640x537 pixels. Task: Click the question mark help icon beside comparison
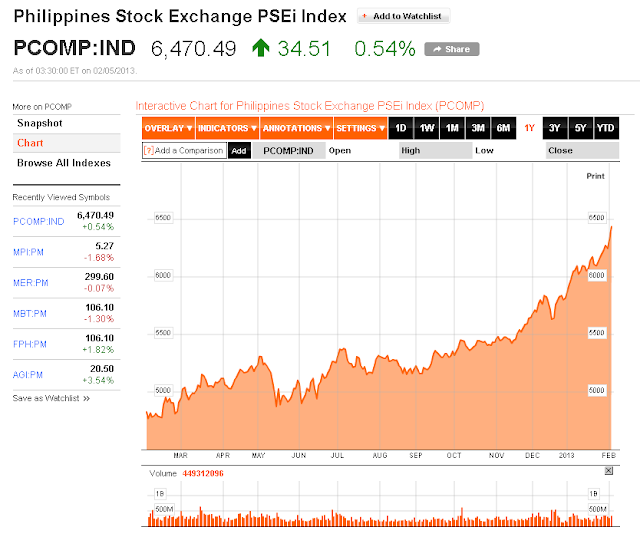(149, 151)
